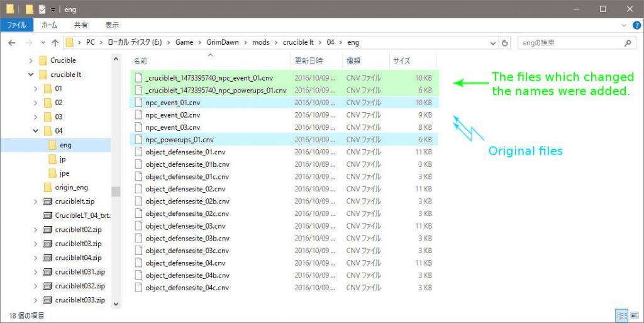The height and width of the screenshot is (323, 644).
Task: Sort by the 名前 column header
Action: (140, 61)
